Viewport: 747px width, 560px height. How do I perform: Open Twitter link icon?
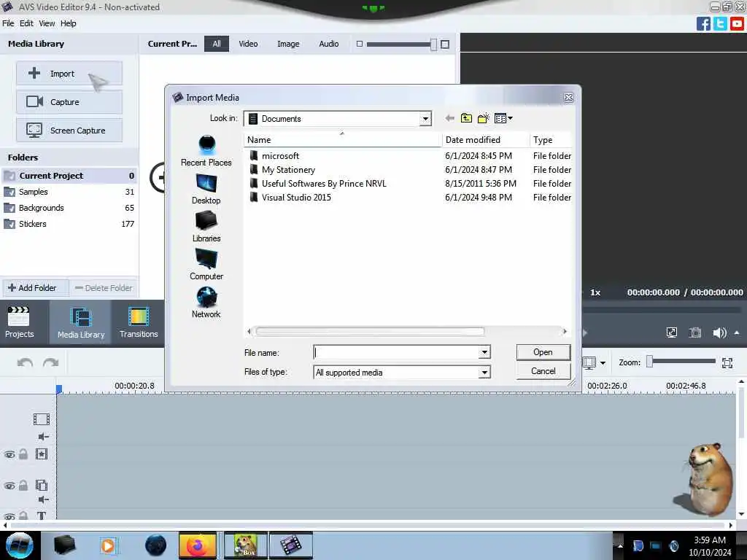720,23
